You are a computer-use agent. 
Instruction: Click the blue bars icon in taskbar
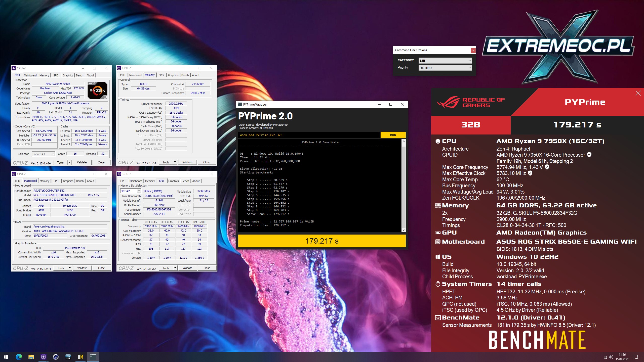[x=68, y=357]
